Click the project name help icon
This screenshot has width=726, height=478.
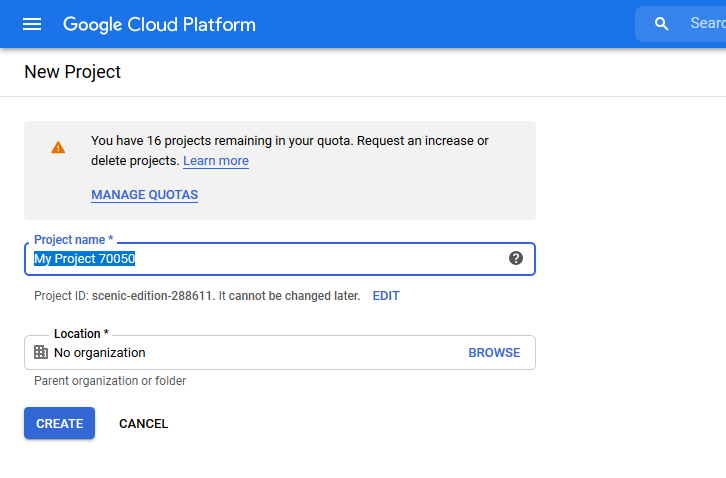(516, 258)
